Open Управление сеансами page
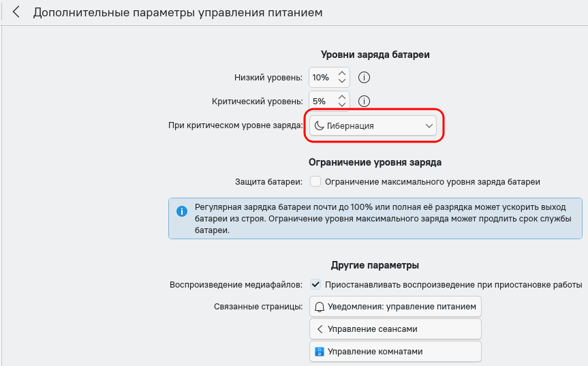 click(395, 329)
